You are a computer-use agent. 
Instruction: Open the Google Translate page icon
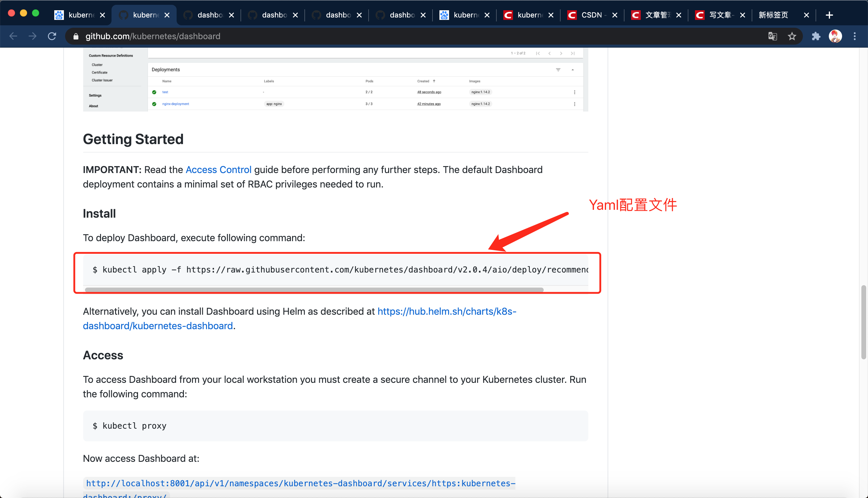tap(772, 36)
